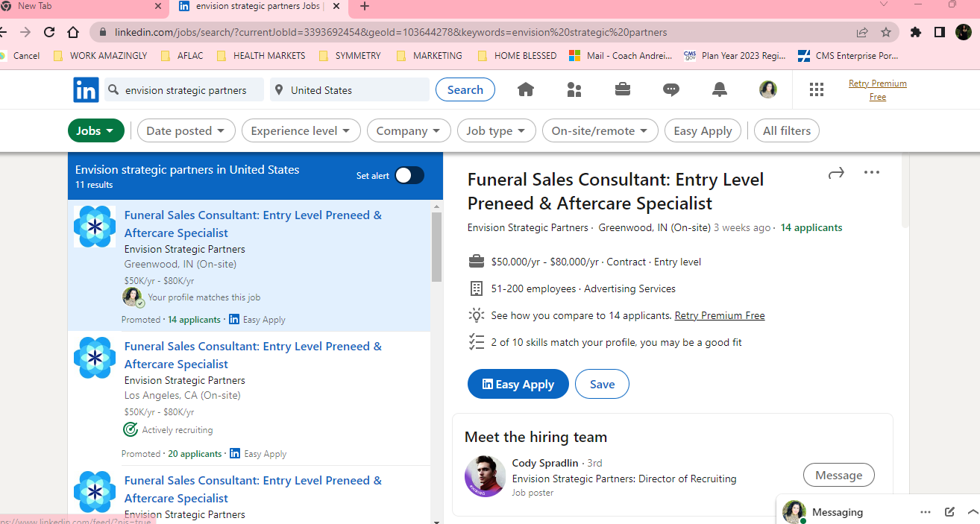Click Retry Premium Free in applicant comparison

click(x=720, y=315)
